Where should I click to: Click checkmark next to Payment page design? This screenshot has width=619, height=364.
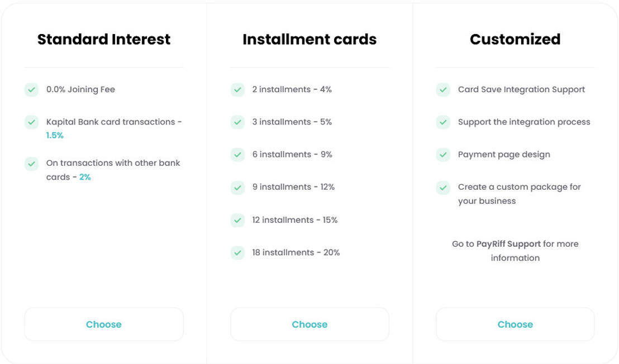(x=443, y=155)
